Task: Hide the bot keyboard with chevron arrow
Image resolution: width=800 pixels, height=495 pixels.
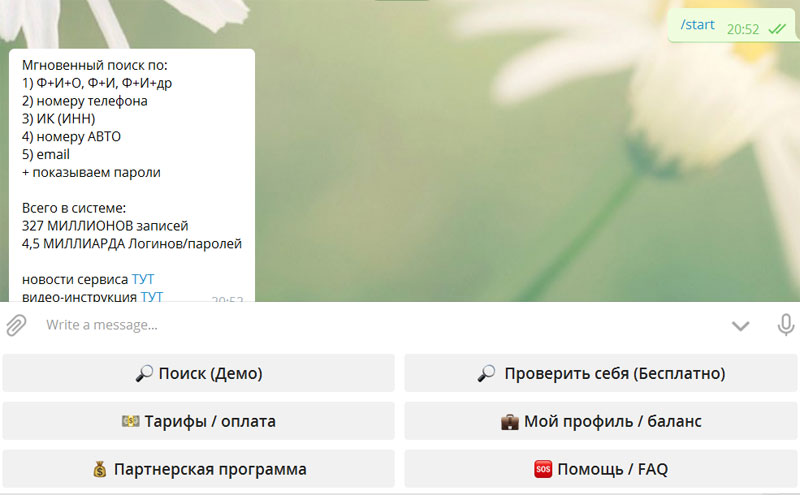Action: tap(740, 325)
